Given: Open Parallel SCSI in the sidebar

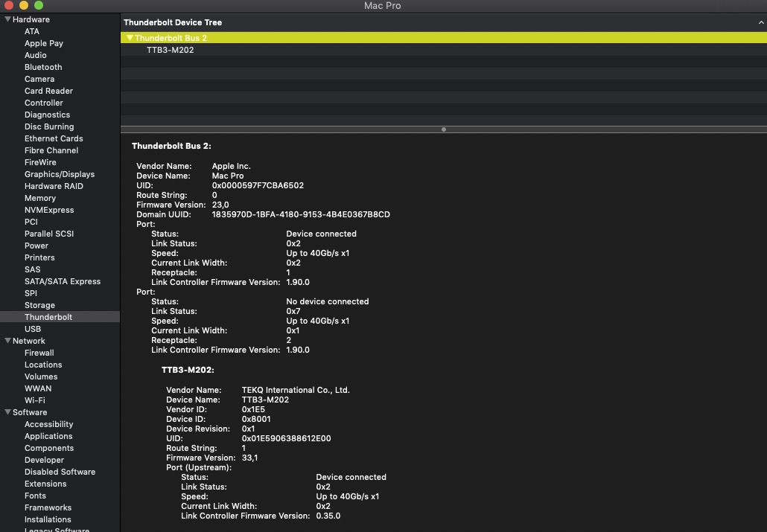Looking at the screenshot, I should (49, 234).
